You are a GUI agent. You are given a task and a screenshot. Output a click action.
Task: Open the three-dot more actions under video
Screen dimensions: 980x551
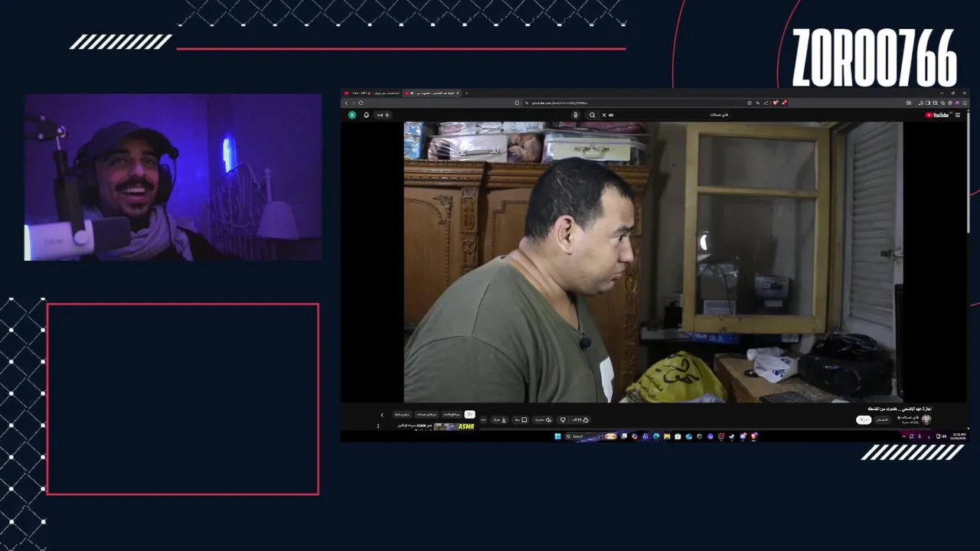coord(483,420)
